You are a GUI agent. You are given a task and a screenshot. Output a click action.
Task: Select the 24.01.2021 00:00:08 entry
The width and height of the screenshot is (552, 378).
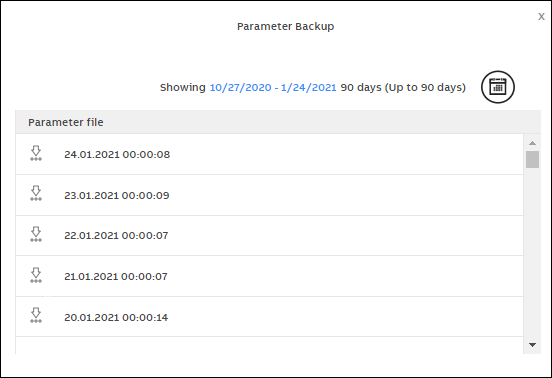click(x=117, y=155)
